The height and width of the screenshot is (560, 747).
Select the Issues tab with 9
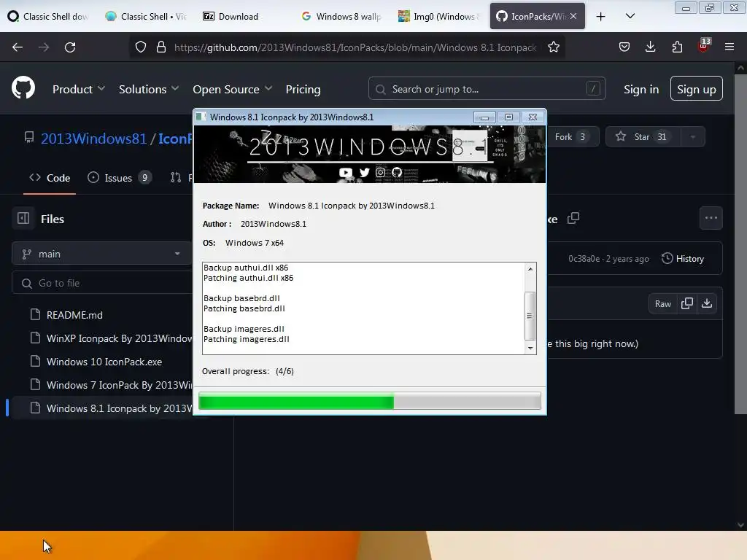[x=120, y=178]
